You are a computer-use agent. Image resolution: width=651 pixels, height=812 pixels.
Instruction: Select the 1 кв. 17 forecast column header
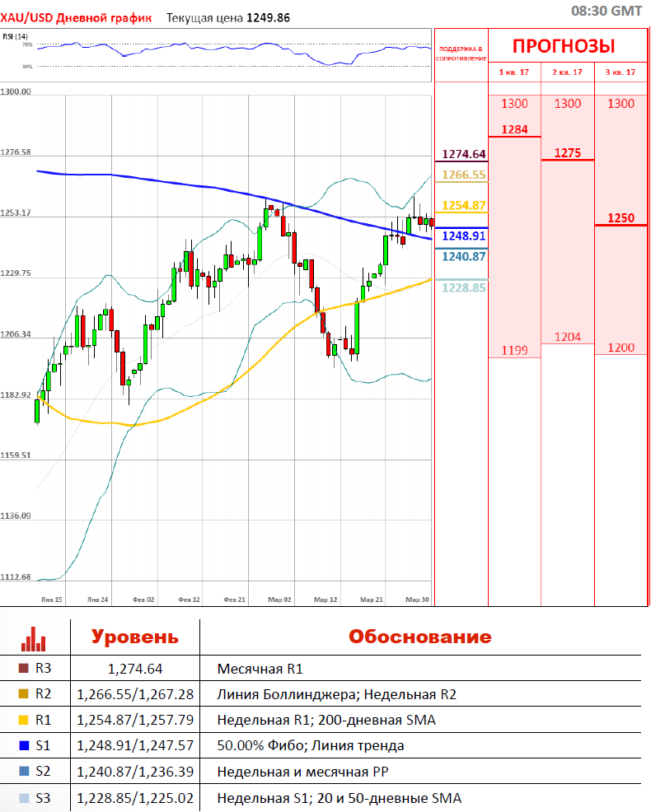pyautogui.click(x=514, y=72)
